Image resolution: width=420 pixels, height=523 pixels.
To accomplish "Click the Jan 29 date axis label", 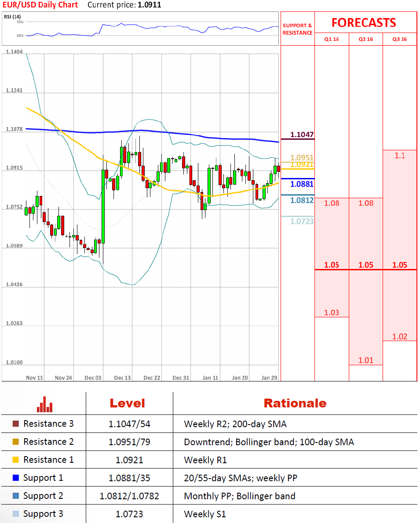I will [x=269, y=378].
